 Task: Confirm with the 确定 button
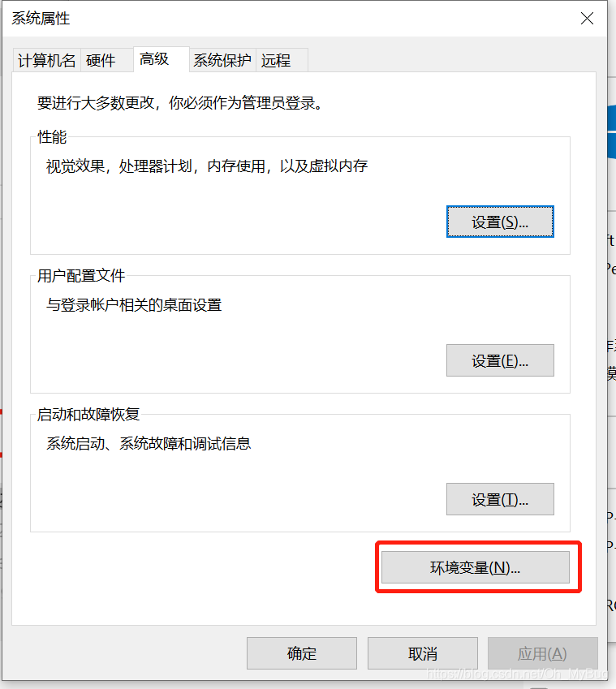[x=302, y=653]
